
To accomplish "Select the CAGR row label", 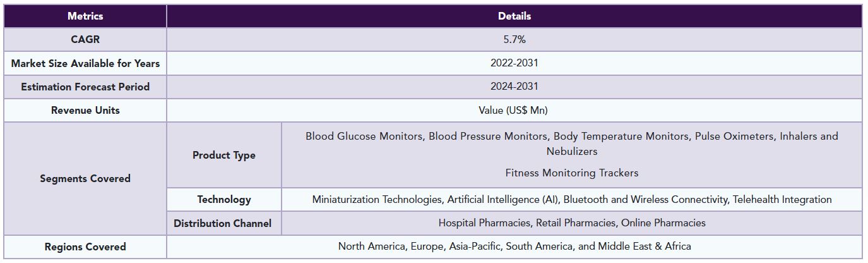I will 85,39.
